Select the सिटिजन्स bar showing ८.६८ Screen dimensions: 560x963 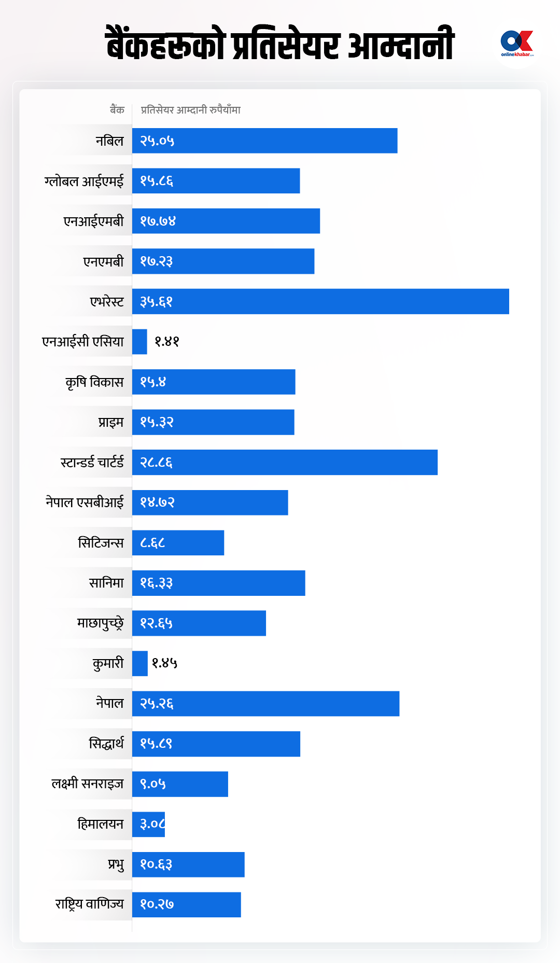(x=178, y=543)
